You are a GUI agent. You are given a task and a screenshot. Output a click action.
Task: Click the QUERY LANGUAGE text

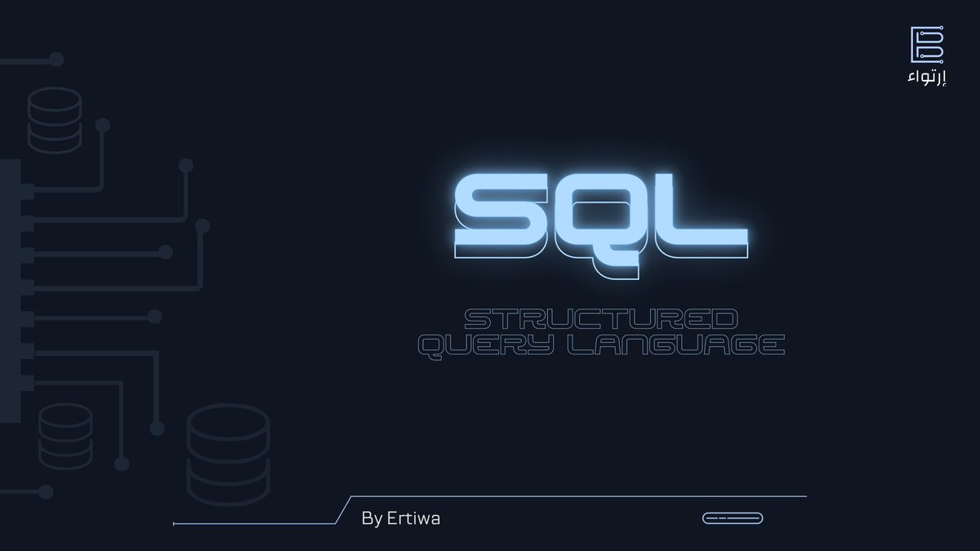coord(600,345)
